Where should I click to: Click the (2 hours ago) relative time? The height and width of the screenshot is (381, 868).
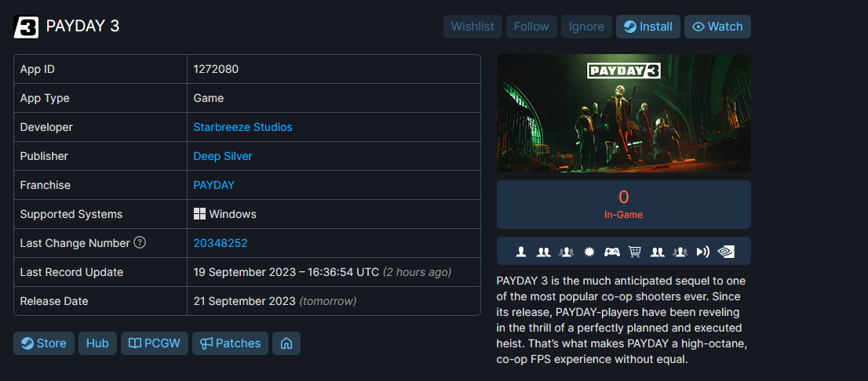pos(417,272)
